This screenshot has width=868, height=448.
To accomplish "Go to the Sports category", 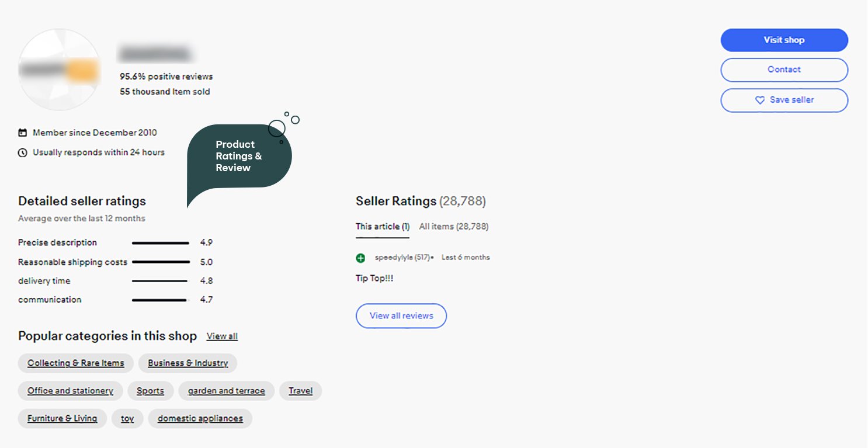I will pyautogui.click(x=150, y=391).
